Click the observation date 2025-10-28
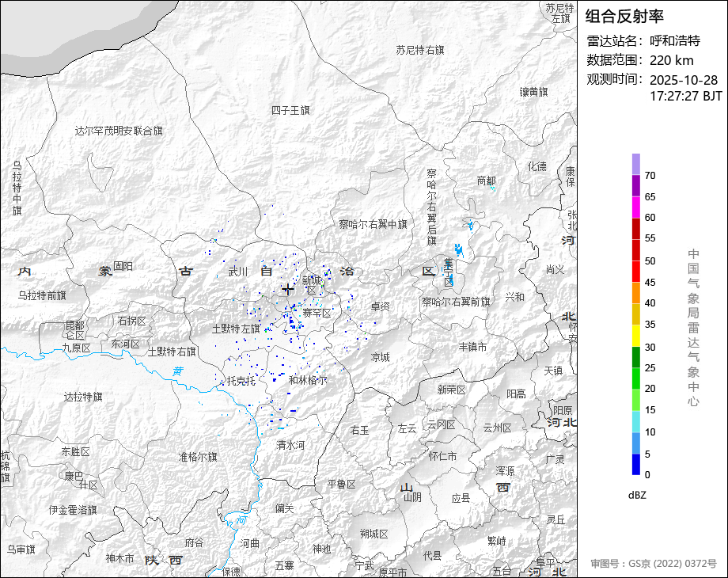 684,80
